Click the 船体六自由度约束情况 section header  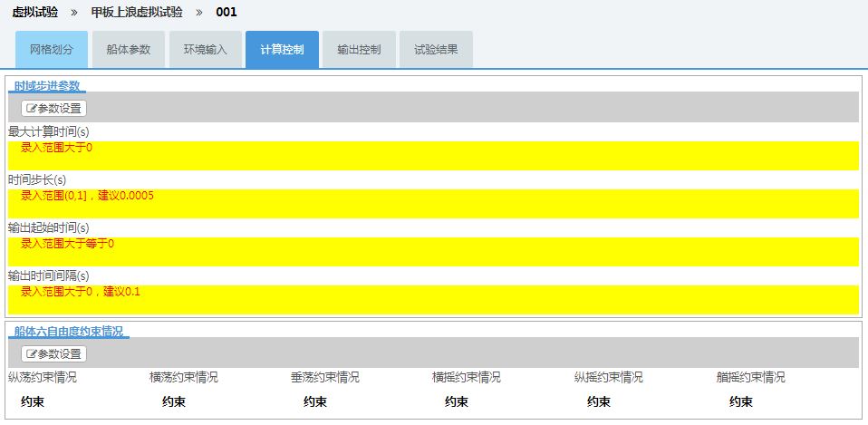[x=69, y=332]
